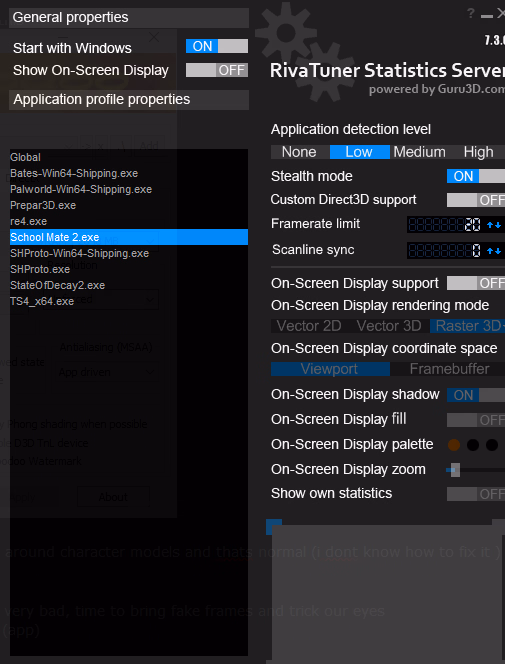Choose Viewport coordinate space
Viewport: 505px width, 664px height.
point(330,369)
